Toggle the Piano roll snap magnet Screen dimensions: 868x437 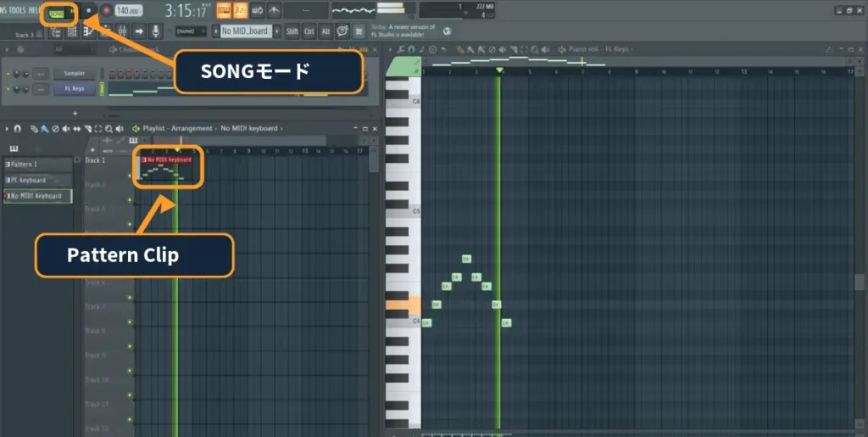coord(411,49)
